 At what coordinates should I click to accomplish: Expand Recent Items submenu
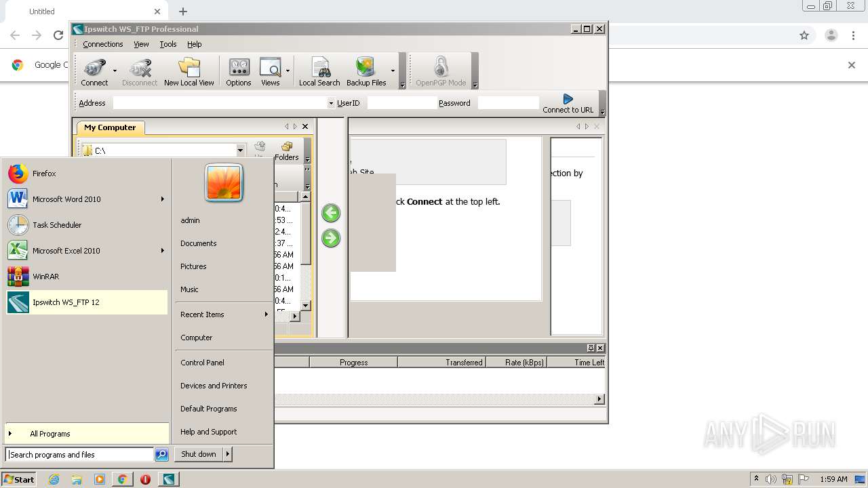pyautogui.click(x=224, y=314)
